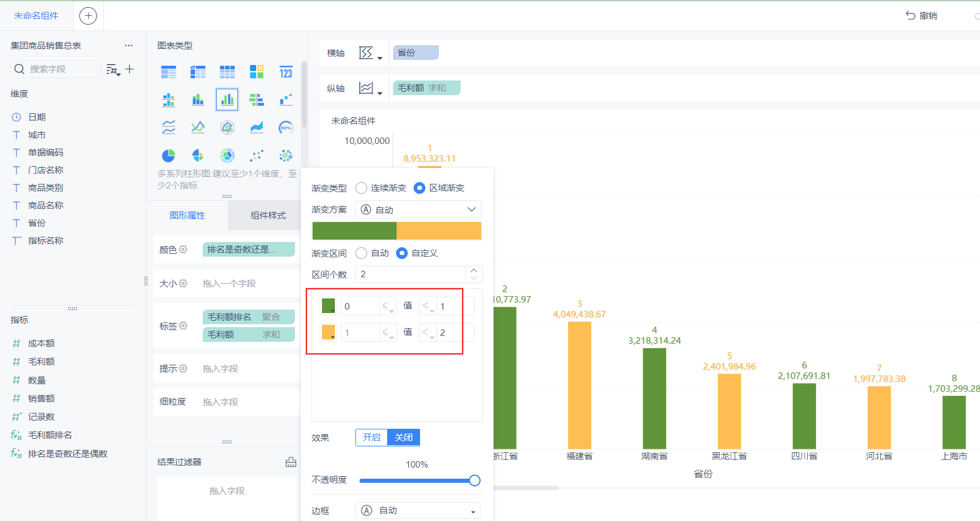Select the radar chart type
This screenshot has height=521, width=980.
click(x=227, y=127)
